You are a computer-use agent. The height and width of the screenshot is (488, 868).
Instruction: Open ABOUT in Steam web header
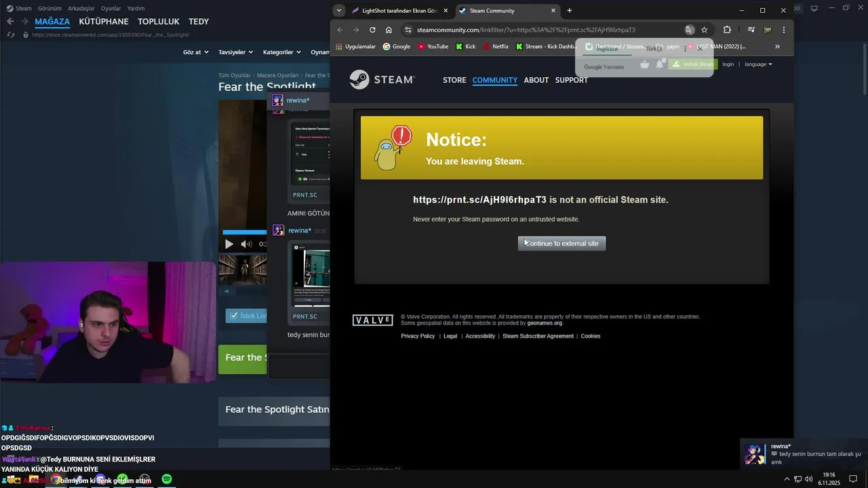point(536,80)
